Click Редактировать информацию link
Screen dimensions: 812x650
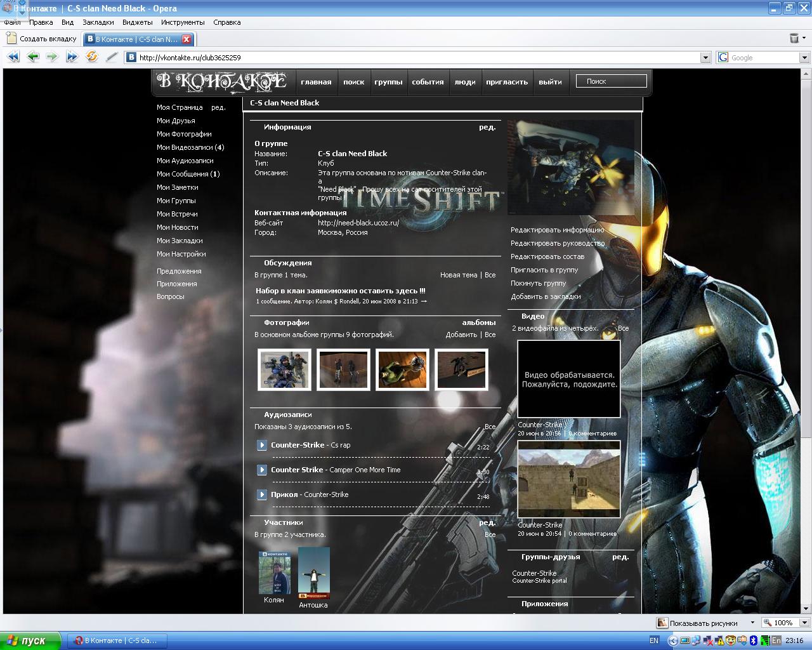coord(558,230)
